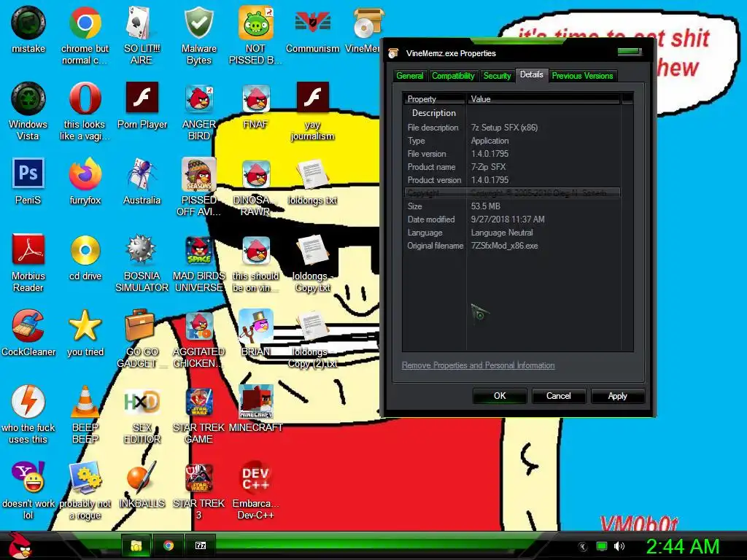Click the Chrome taskbar icon
The height and width of the screenshot is (560, 747).
pyautogui.click(x=169, y=545)
